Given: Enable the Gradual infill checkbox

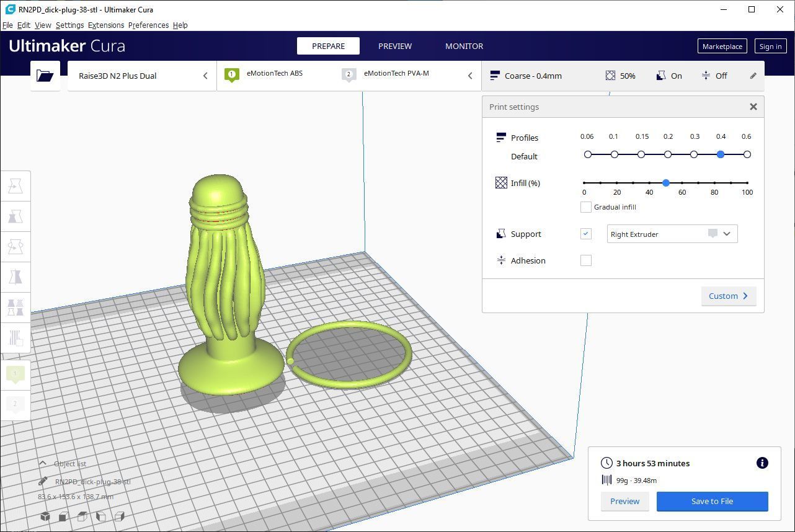Looking at the screenshot, I should point(585,207).
